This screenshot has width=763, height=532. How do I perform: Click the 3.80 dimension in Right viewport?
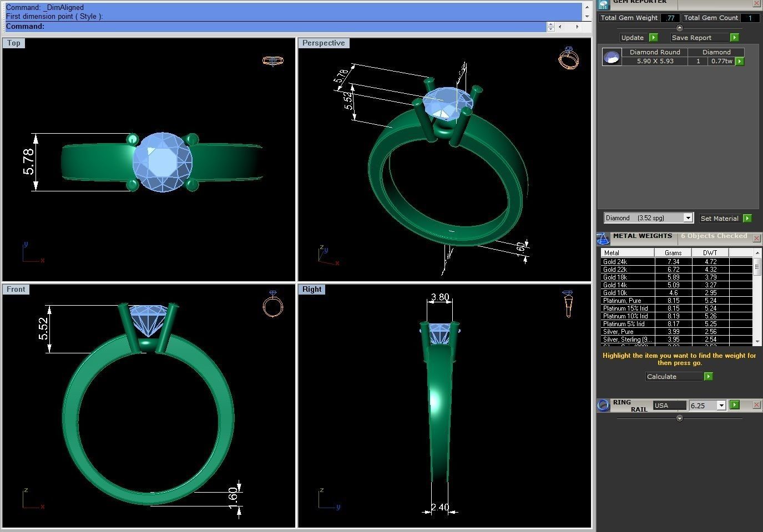[440, 297]
